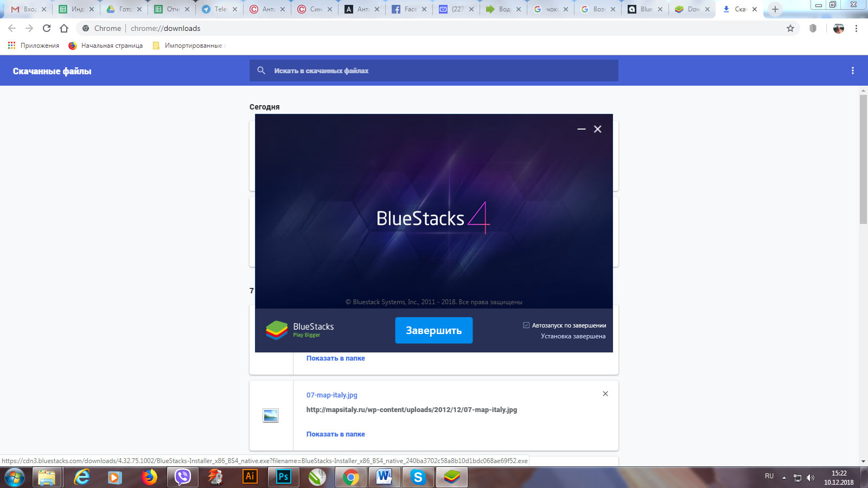The height and width of the screenshot is (488, 868).
Task: Close the BlueStacks installer window
Action: (598, 129)
